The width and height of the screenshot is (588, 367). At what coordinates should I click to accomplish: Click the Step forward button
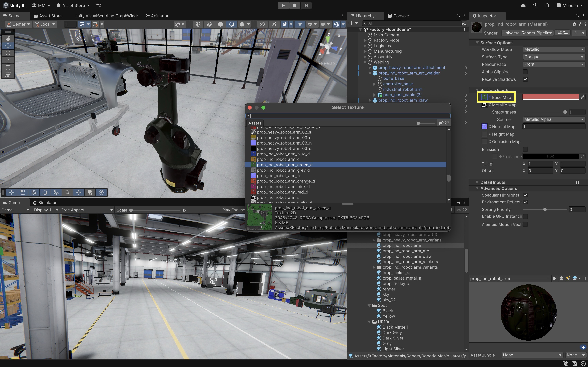click(x=306, y=5)
